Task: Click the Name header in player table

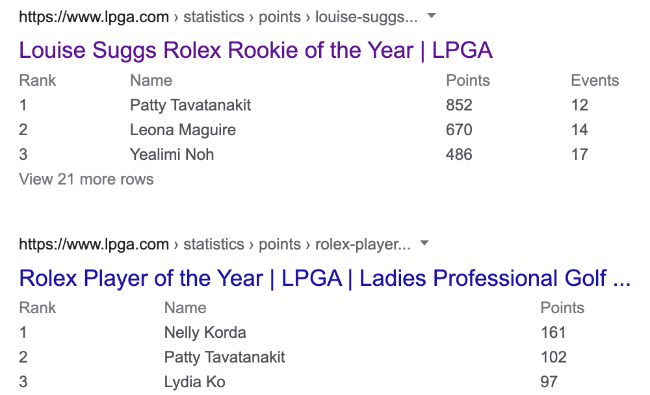Action: point(185,308)
